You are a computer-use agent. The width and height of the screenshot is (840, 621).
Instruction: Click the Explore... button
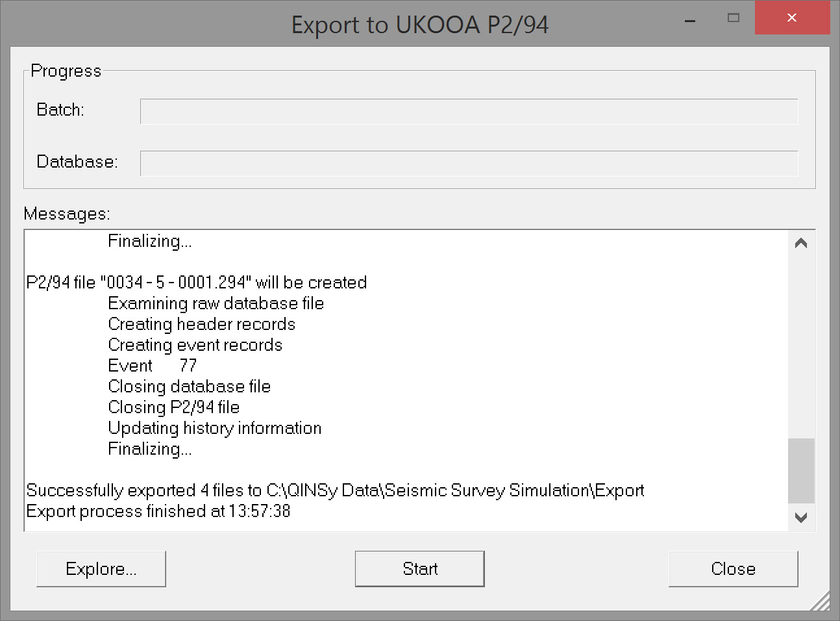101,569
